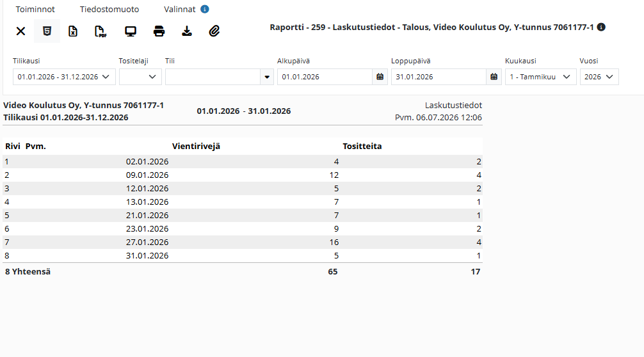Open the Tiedostomuoto menu
This screenshot has height=357, width=644.
109,9
